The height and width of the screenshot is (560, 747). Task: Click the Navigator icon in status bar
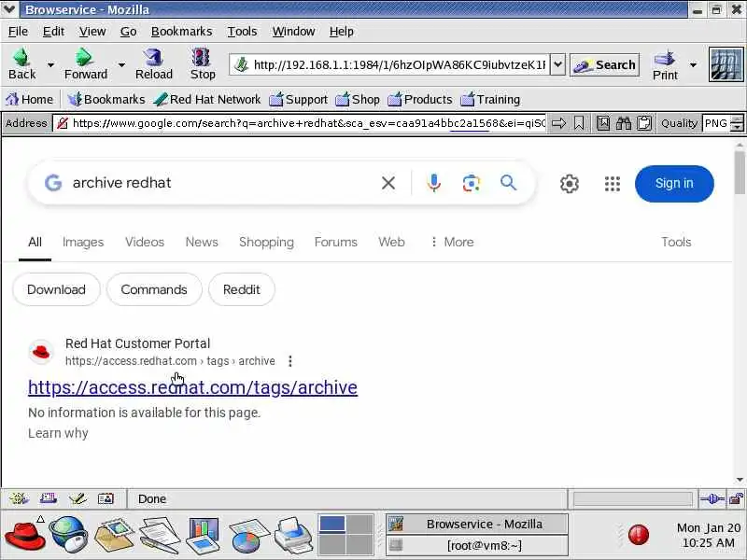coord(19,498)
